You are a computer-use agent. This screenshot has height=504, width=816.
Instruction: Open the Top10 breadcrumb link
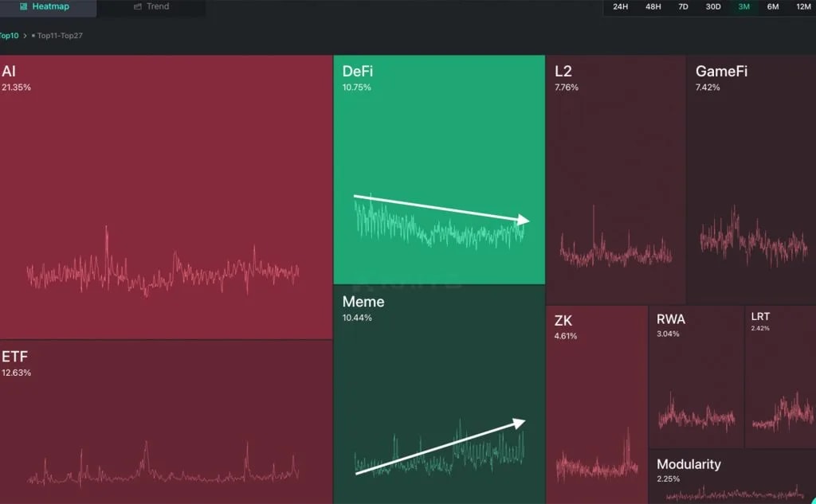click(x=9, y=35)
